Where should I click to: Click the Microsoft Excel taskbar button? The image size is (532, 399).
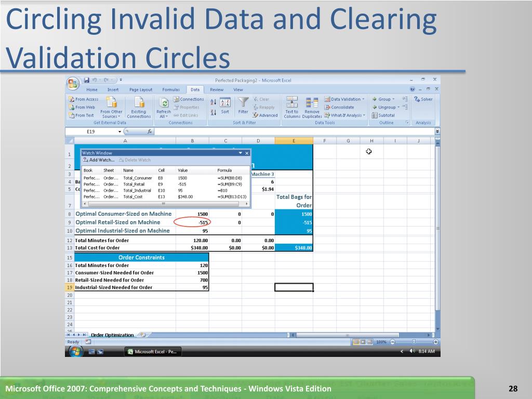point(153,352)
